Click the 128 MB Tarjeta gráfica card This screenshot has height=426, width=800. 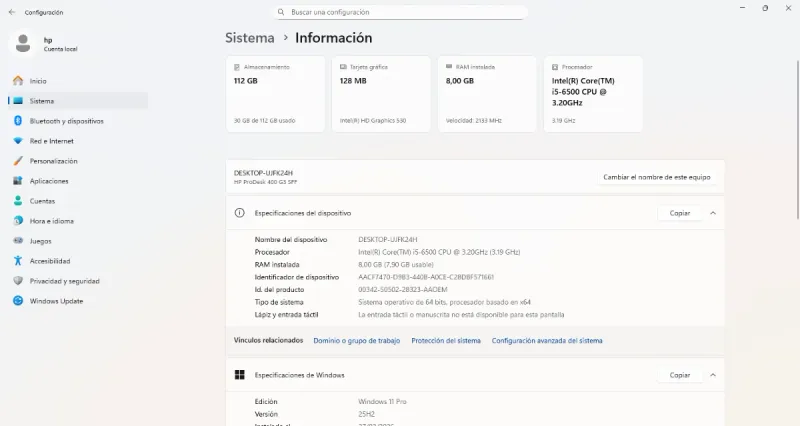(x=381, y=94)
